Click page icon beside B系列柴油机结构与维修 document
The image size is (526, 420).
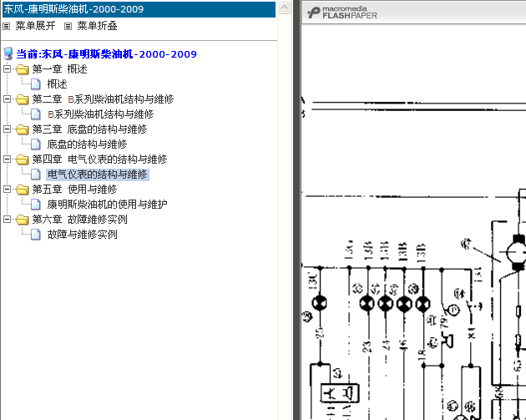pyautogui.click(x=36, y=114)
